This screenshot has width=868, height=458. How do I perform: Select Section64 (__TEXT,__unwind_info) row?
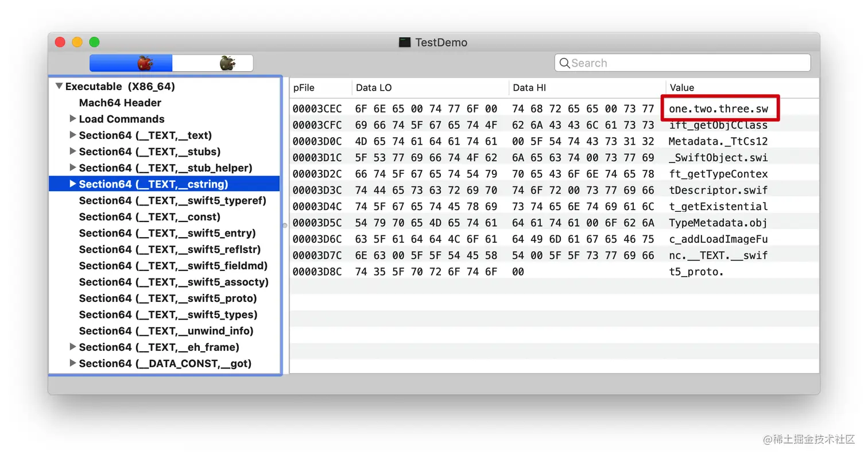tap(166, 331)
